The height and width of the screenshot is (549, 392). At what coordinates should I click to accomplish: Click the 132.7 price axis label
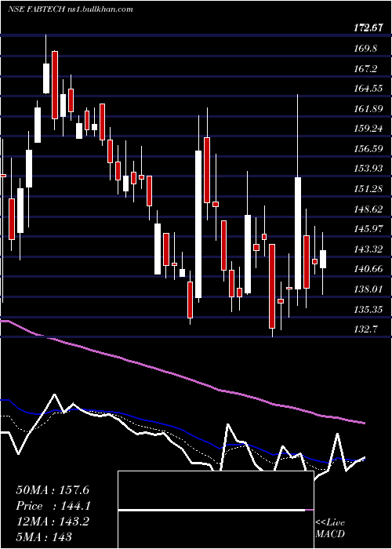[x=365, y=329]
